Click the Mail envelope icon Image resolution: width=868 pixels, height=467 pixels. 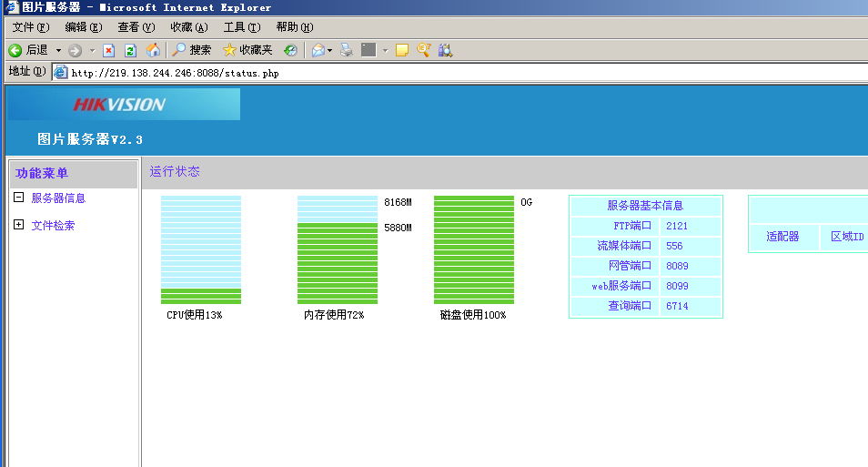pos(318,50)
